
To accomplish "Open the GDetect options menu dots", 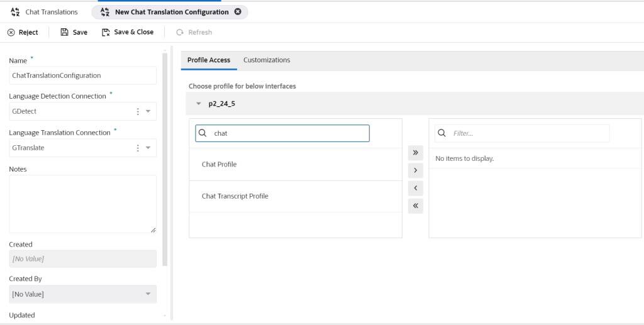I will coord(138,111).
